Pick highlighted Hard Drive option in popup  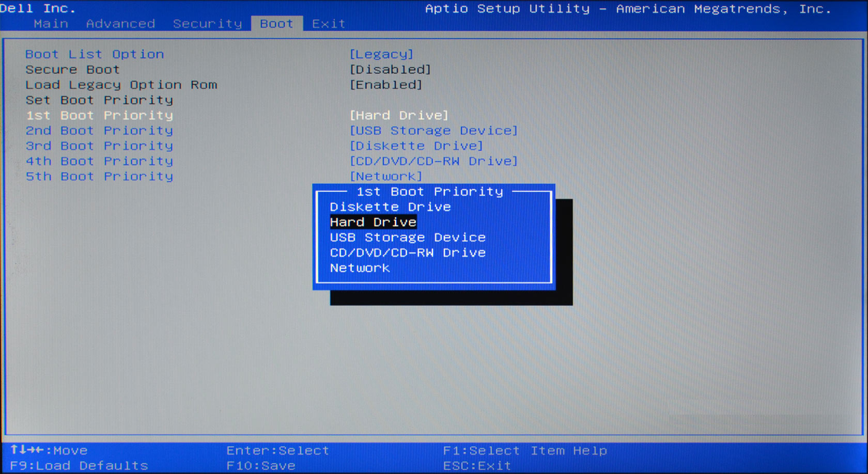pyautogui.click(x=373, y=222)
